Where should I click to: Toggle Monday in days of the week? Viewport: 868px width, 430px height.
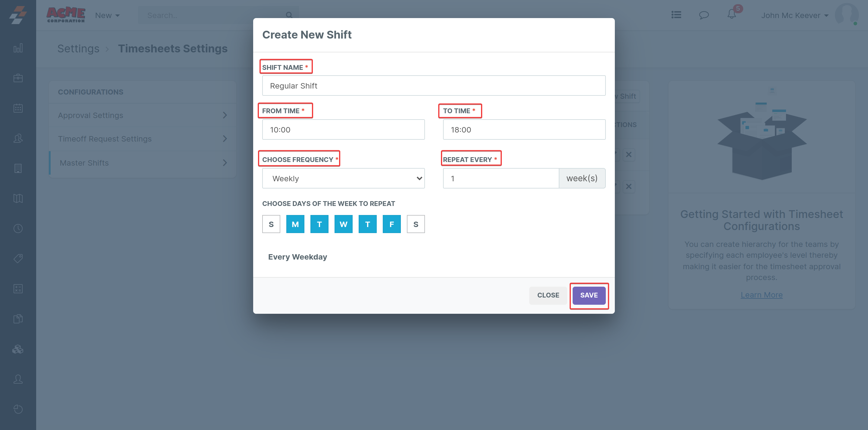[295, 224]
